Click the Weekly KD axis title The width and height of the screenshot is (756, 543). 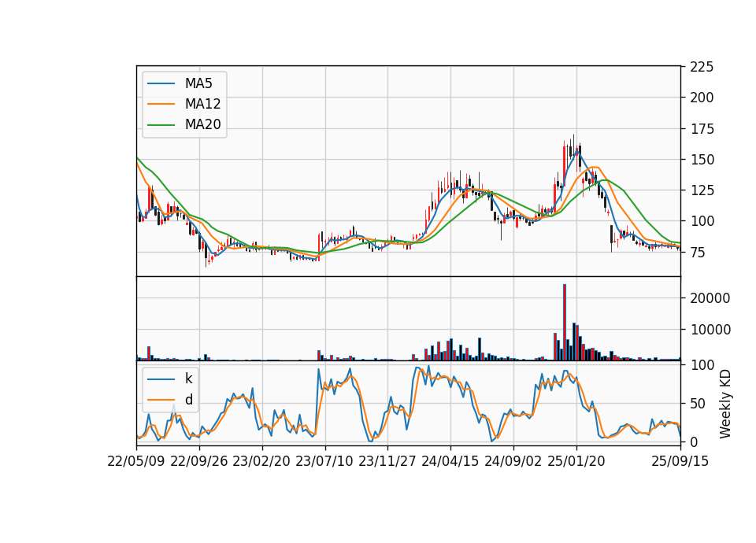click(x=725, y=404)
